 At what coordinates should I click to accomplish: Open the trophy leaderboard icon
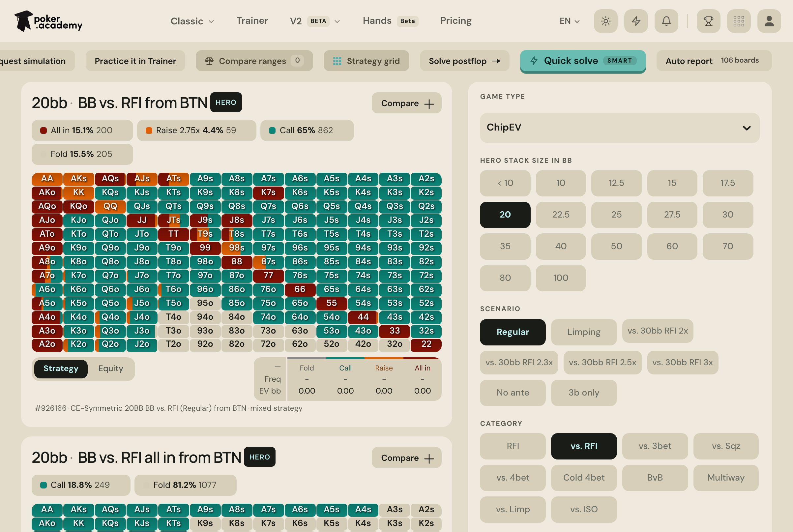708,21
